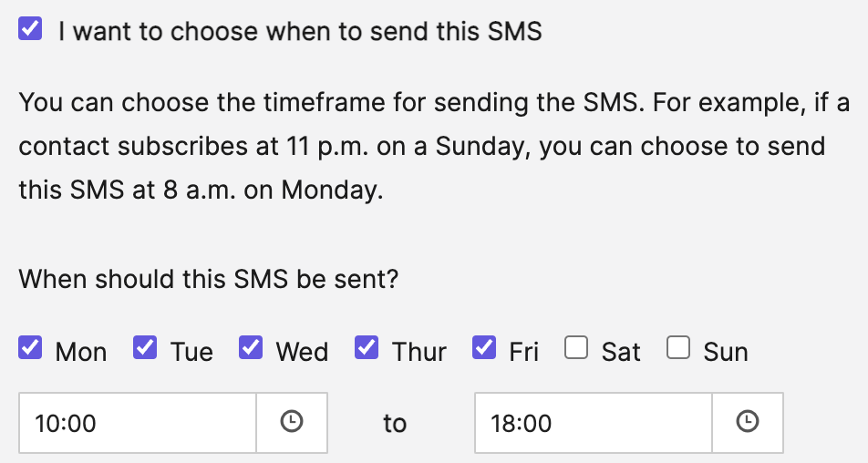Deselect the Fri checkbox box
The width and height of the screenshot is (868, 463).
[x=484, y=348]
